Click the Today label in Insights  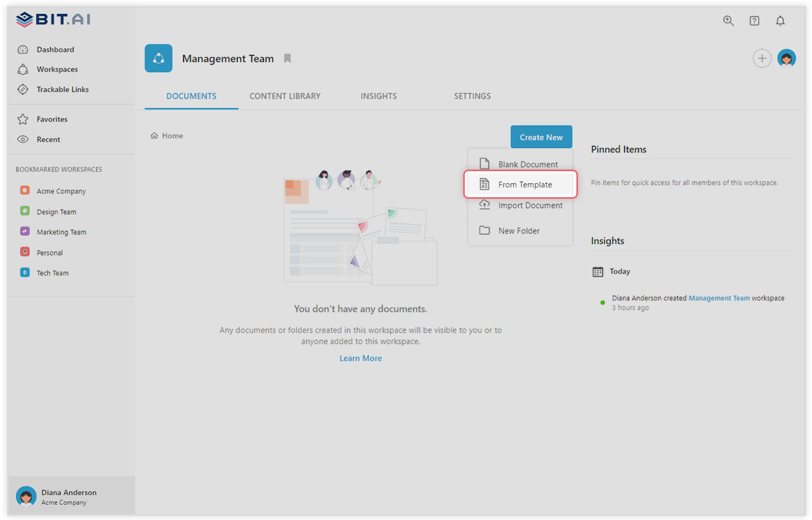620,271
